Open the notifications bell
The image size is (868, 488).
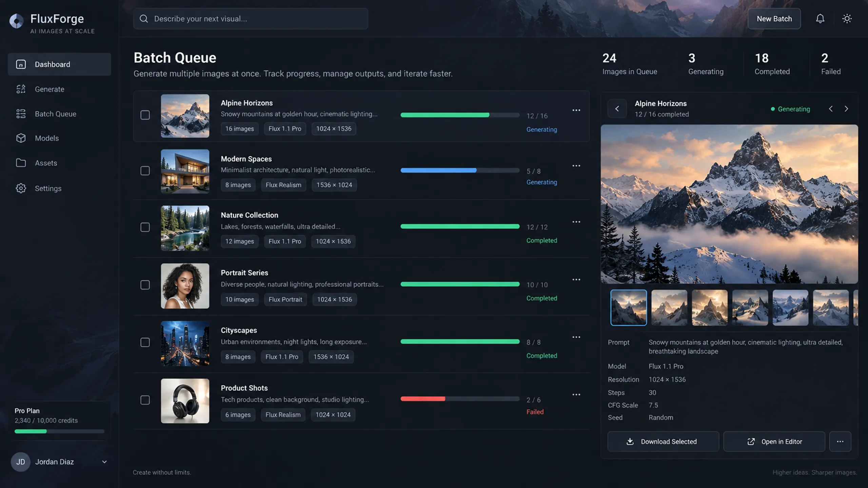(x=820, y=19)
